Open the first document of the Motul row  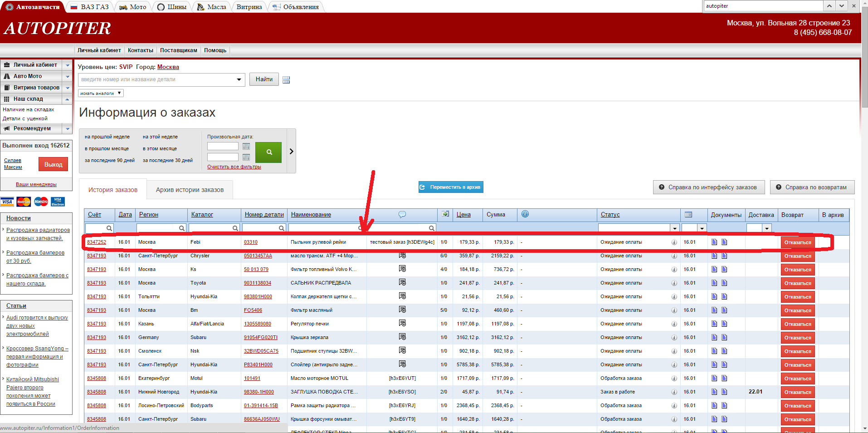pyautogui.click(x=714, y=378)
